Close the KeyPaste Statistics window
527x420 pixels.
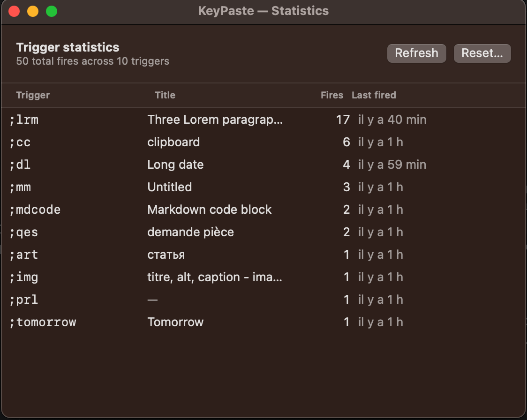(x=14, y=11)
